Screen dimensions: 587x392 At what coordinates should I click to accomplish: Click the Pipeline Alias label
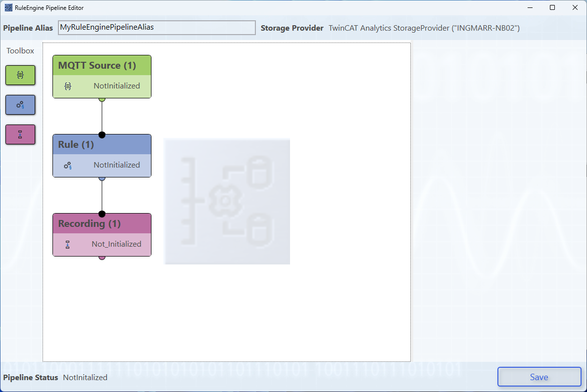pyautogui.click(x=28, y=28)
